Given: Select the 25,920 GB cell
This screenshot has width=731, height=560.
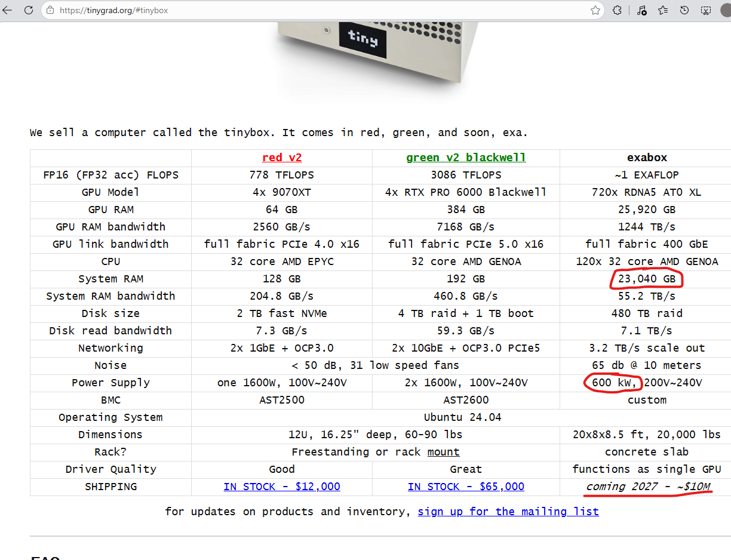Looking at the screenshot, I should (x=647, y=210).
